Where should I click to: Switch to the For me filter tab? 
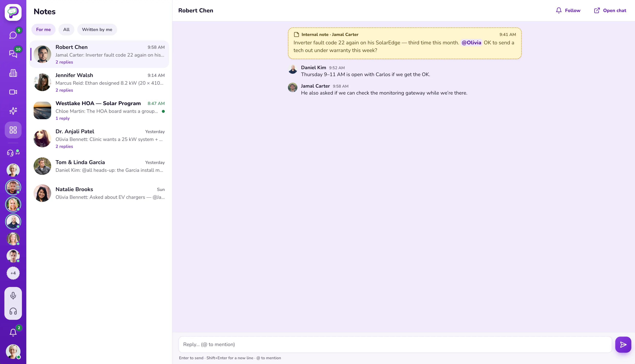click(43, 30)
